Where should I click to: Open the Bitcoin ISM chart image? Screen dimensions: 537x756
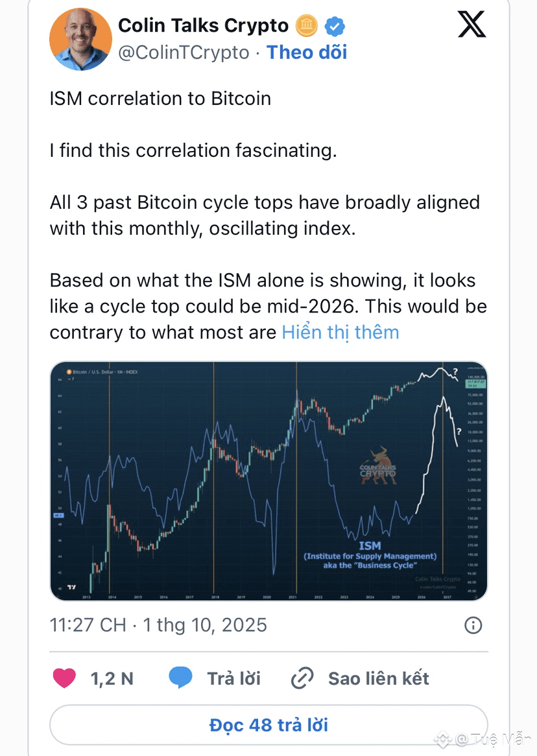268,481
